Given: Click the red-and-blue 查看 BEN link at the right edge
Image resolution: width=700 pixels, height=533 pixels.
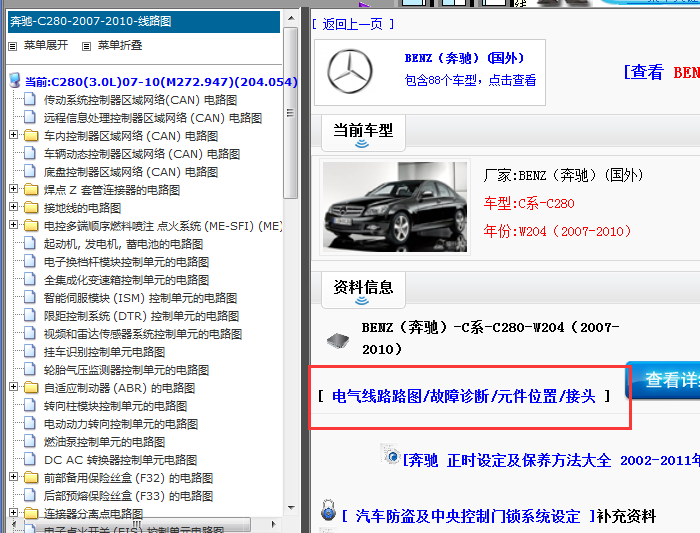Looking at the screenshot, I should tap(662, 72).
